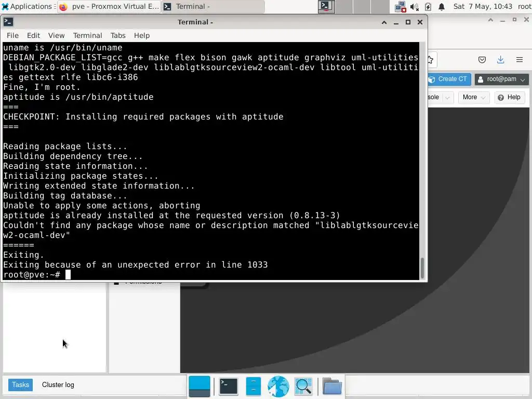532x399 pixels.
Task: Maximize the Firefox window behind the terminal
Action: pyautogui.click(x=514, y=20)
